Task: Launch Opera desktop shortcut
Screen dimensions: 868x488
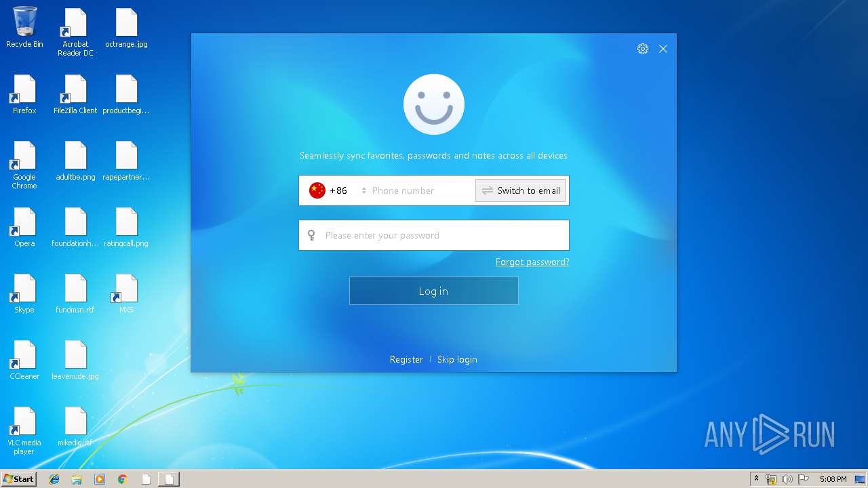Action: (x=24, y=226)
